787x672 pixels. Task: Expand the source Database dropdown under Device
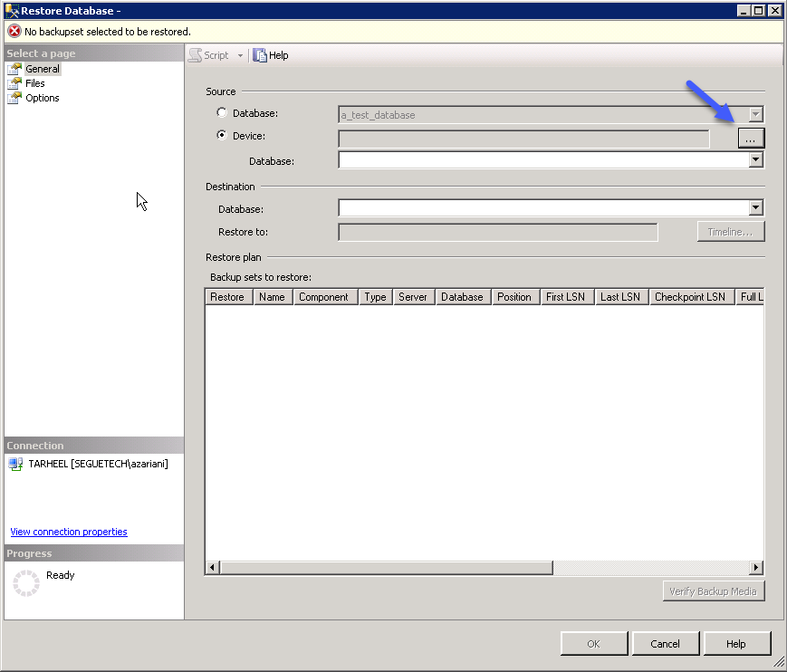756,160
